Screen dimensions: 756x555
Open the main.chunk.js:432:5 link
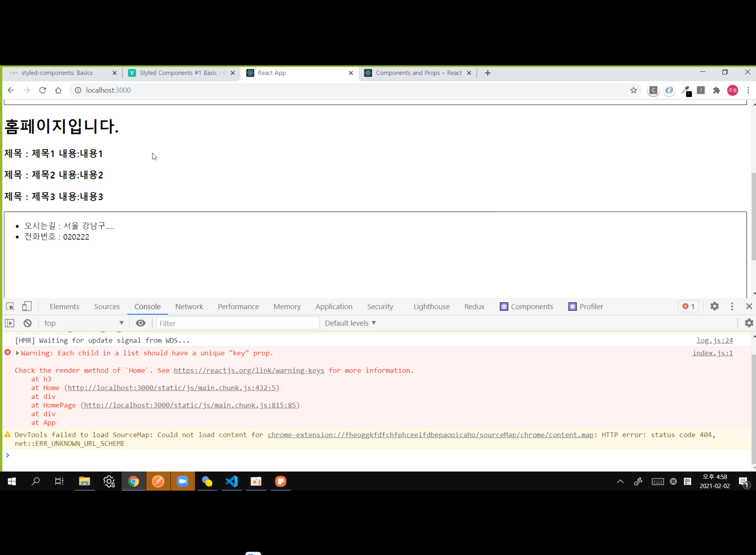tap(172, 388)
